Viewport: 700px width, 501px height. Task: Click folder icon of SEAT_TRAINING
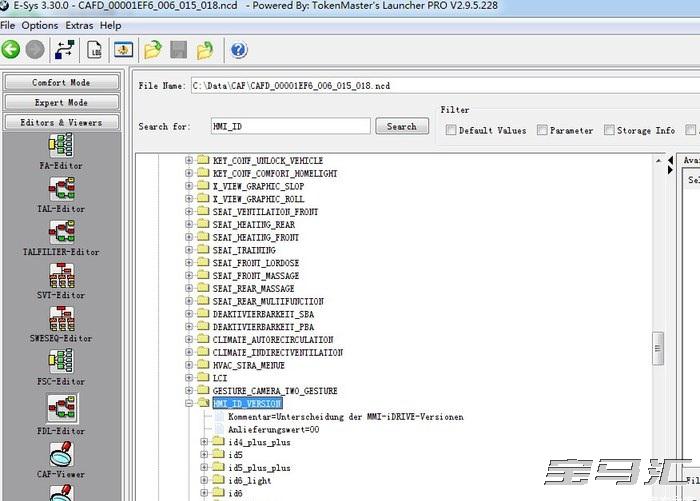[x=203, y=250]
